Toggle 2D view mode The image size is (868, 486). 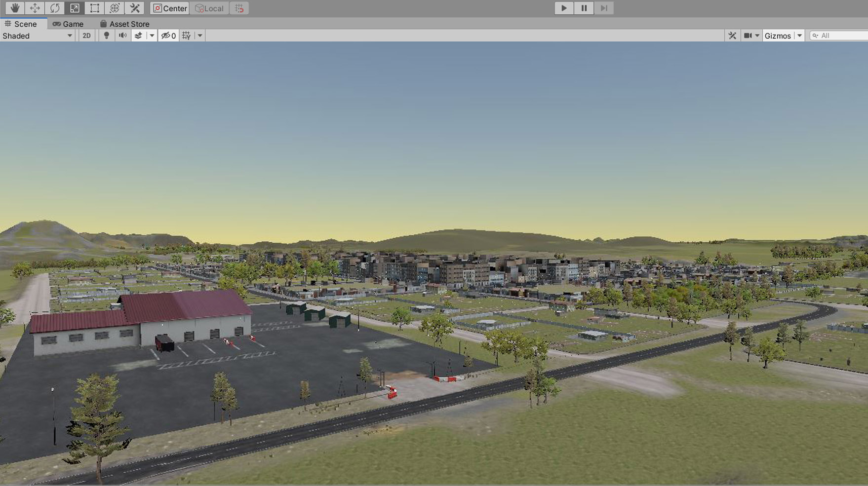point(86,36)
